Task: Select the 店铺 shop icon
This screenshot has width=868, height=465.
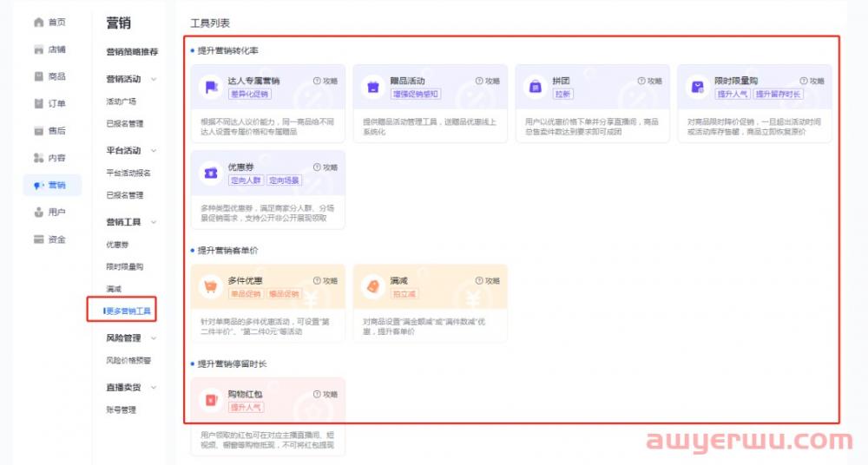Action: tap(39, 49)
